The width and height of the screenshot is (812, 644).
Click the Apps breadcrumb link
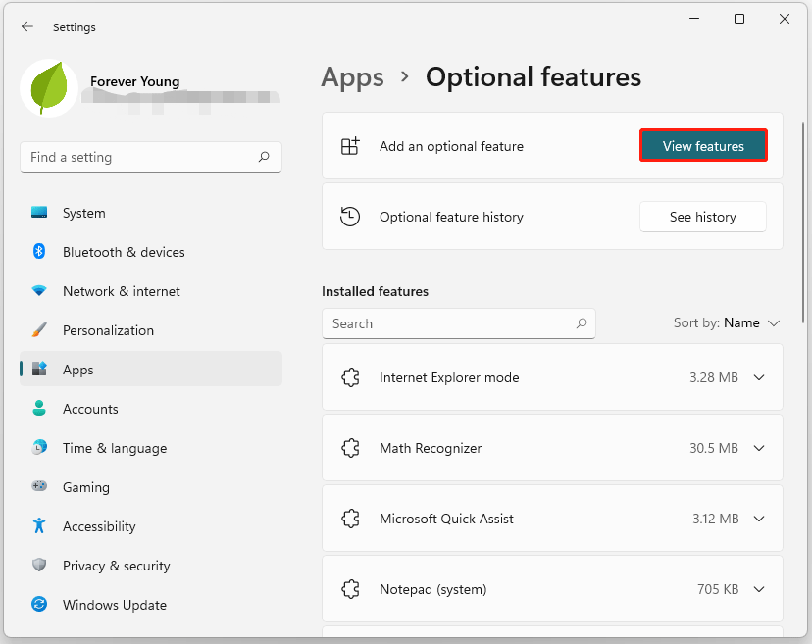pyautogui.click(x=351, y=77)
